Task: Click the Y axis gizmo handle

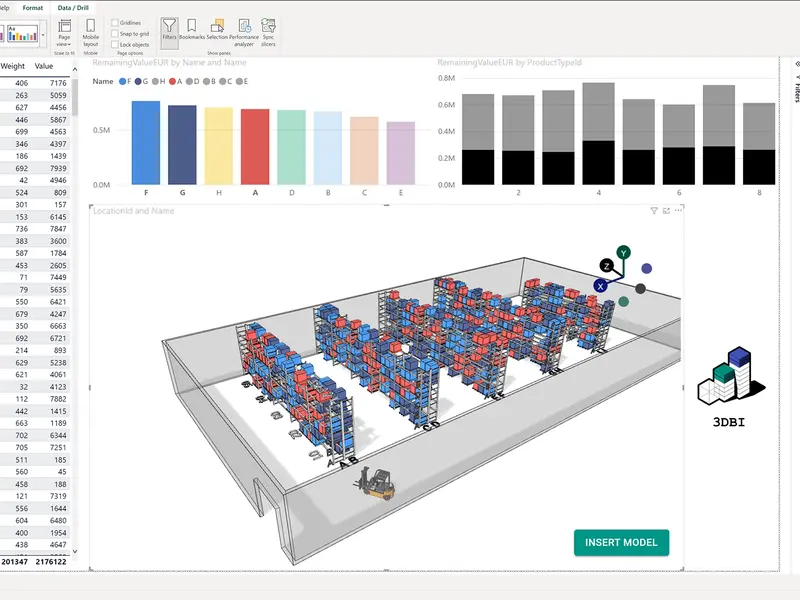Action: point(623,253)
